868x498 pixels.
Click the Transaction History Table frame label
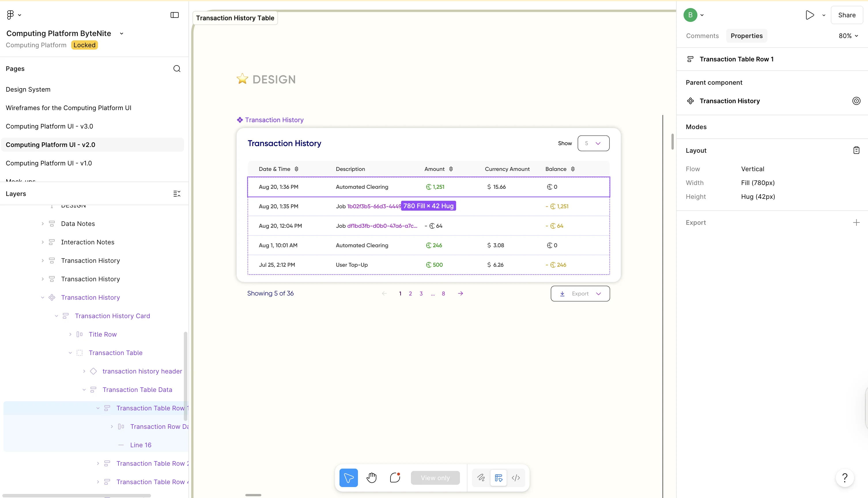235,18
